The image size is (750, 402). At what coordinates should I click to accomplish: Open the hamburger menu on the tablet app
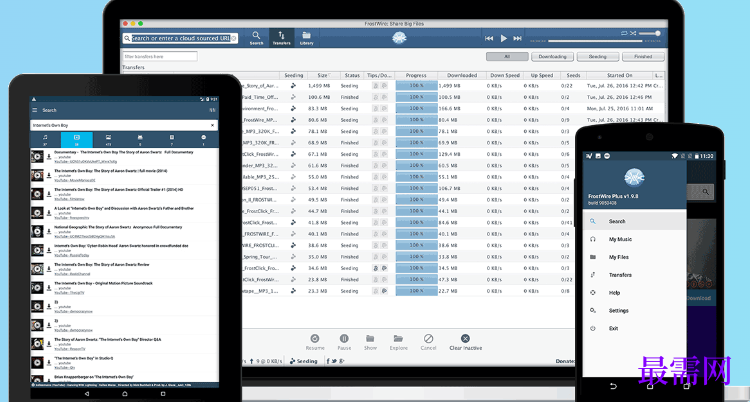point(34,110)
